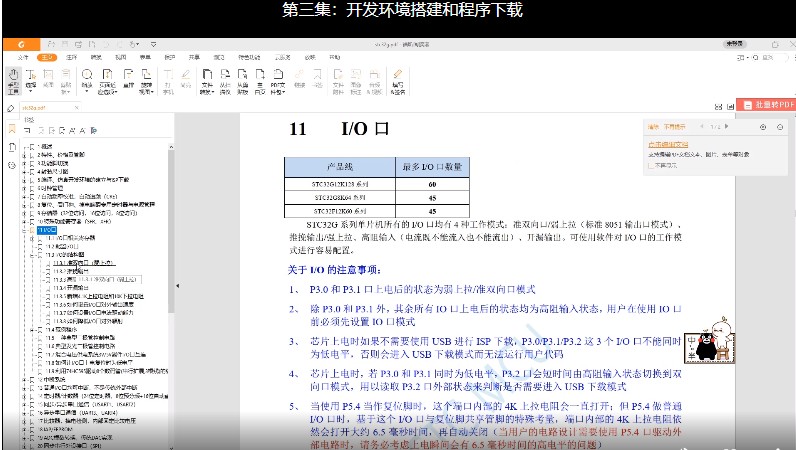Image resolution: width=796 pixels, height=450 pixels.
Task: Go to previous tip in the popup
Action: pos(702,126)
